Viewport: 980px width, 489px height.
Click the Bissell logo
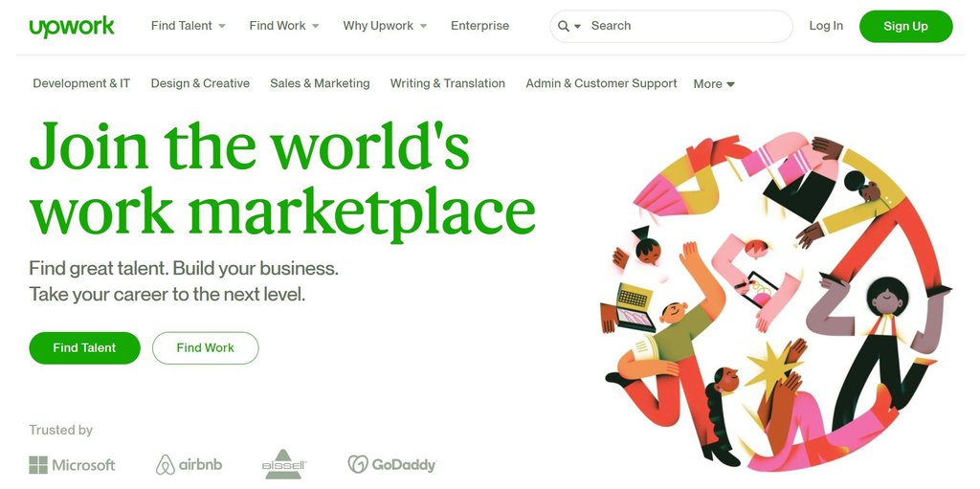(x=284, y=464)
